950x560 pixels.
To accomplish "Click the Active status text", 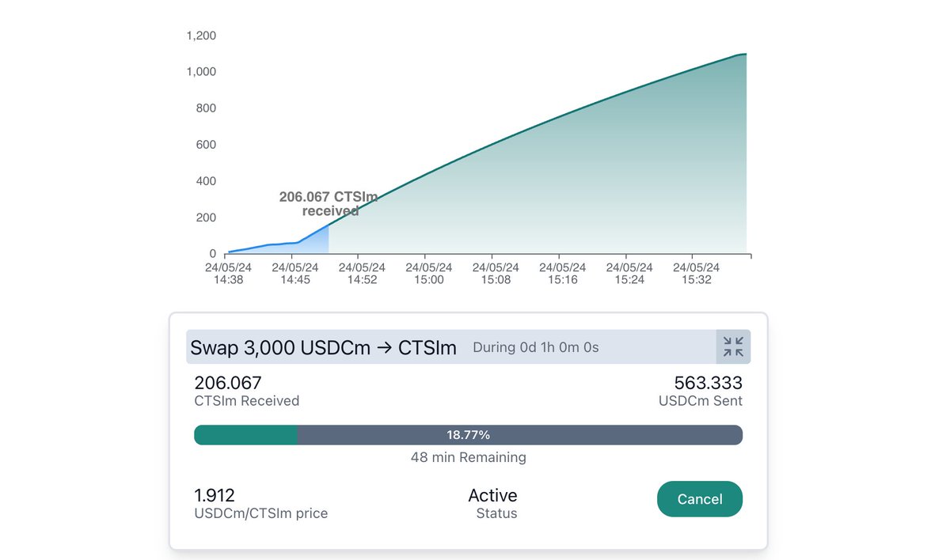I will point(492,496).
